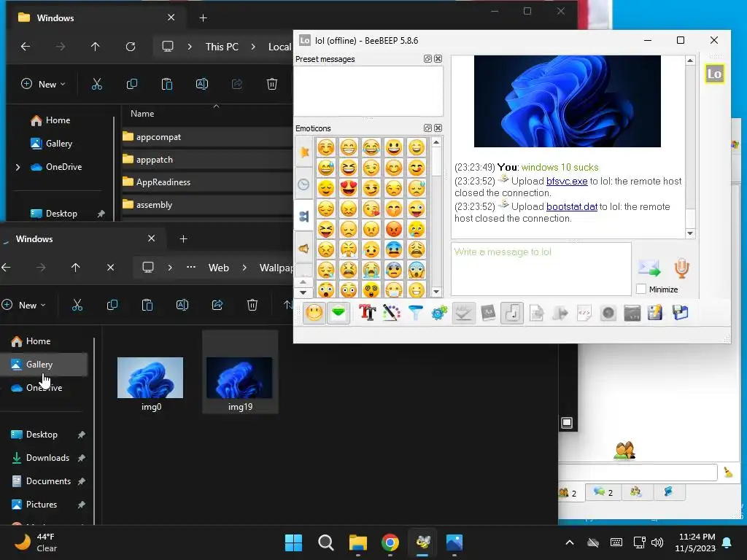Click the search field in BeeBEEP main window
Screen dimensions: 747x560
[638, 472]
